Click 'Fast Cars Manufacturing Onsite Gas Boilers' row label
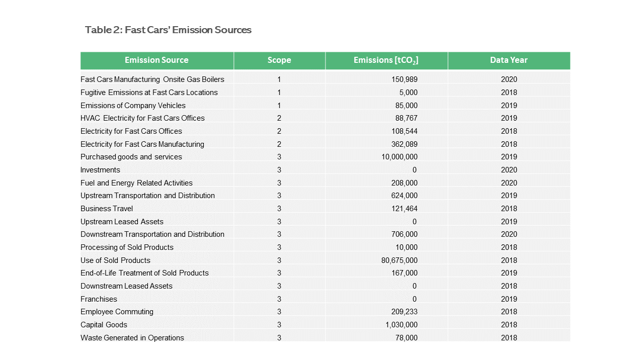The image size is (644, 362). (x=152, y=79)
